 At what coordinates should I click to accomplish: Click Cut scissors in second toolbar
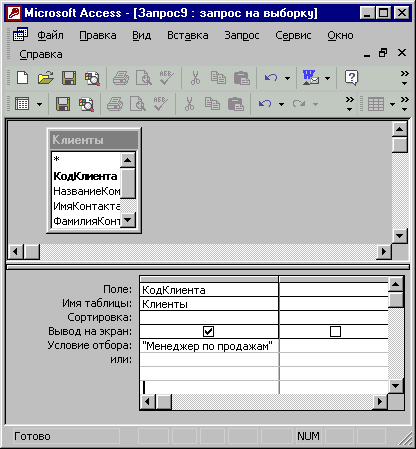189,104
